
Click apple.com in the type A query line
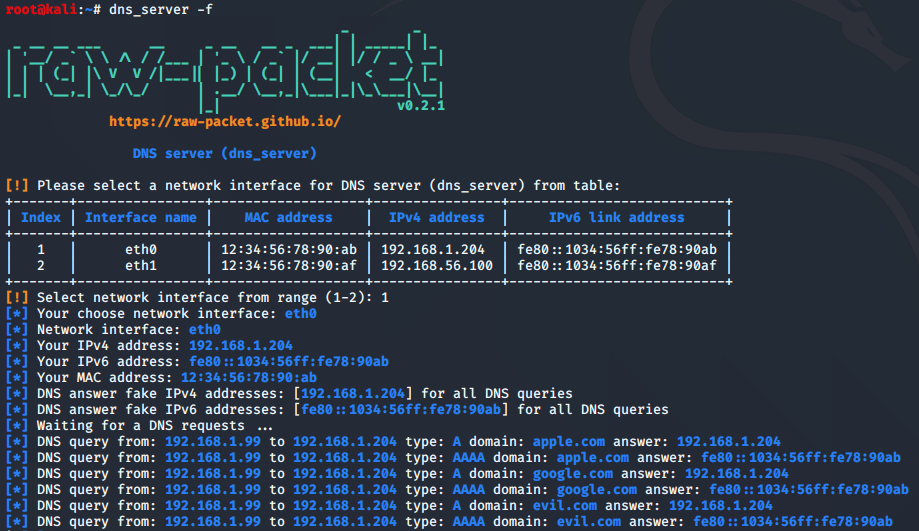569,441
